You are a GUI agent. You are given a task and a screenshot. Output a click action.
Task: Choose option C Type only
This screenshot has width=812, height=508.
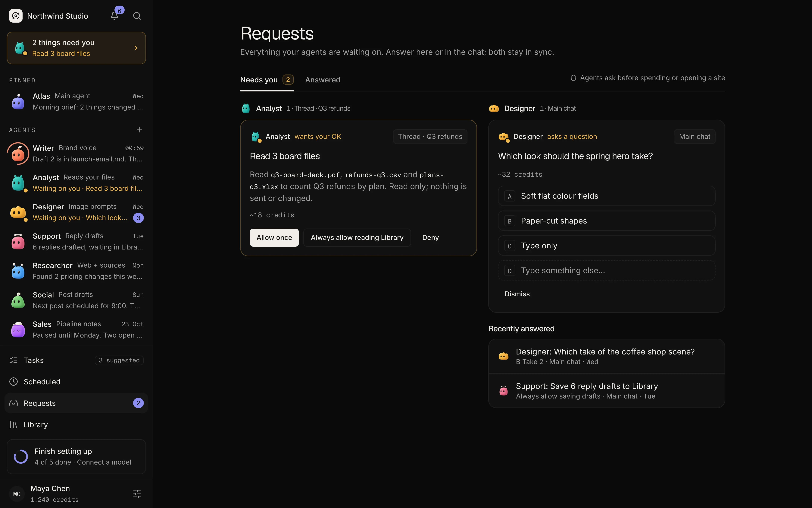tap(607, 246)
